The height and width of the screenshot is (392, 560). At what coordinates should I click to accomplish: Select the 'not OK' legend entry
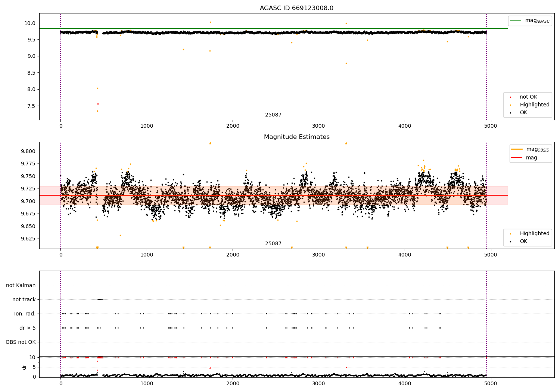(x=528, y=97)
